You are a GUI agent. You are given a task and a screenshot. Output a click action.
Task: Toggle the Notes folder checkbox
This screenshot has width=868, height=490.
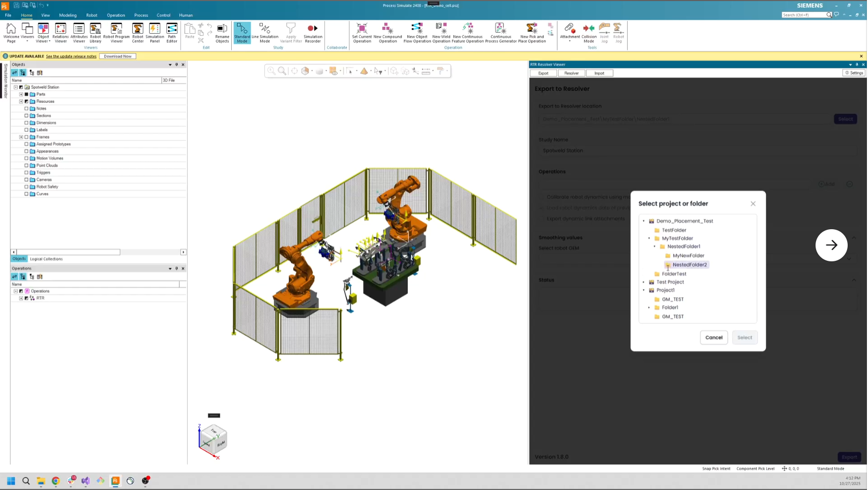coord(26,109)
